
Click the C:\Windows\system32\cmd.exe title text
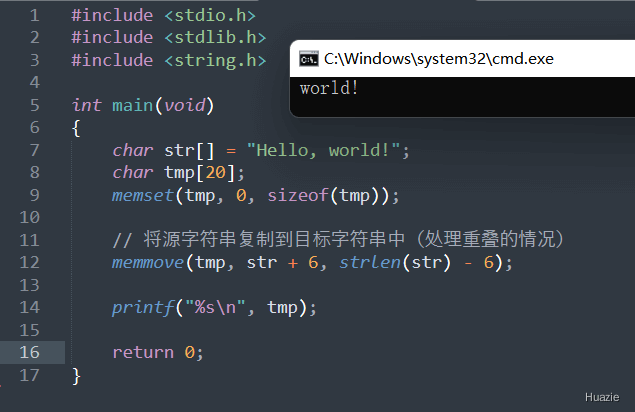[439, 59]
